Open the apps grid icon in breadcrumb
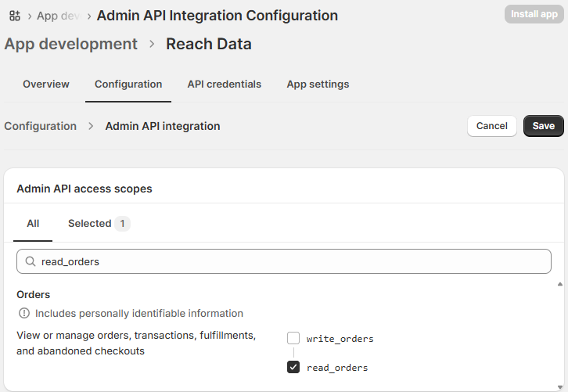The width and height of the screenshot is (568, 392). point(15,16)
